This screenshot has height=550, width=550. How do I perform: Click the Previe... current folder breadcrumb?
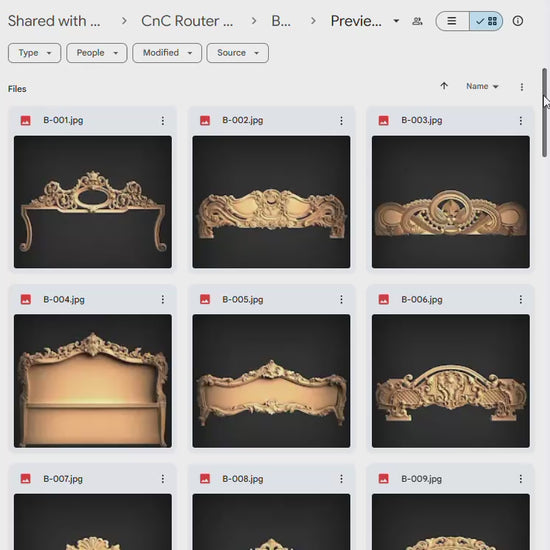(x=356, y=21)
